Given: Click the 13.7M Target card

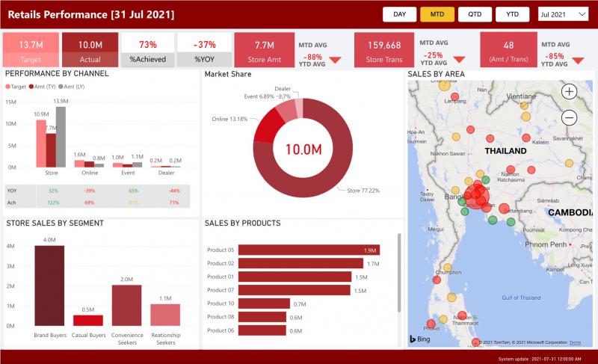Looking at the screenshot, I should pos(31,50).
